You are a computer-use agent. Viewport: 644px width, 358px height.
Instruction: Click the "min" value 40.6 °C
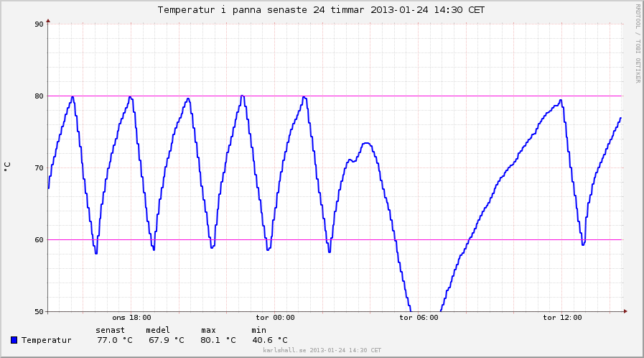click(269, 340)
